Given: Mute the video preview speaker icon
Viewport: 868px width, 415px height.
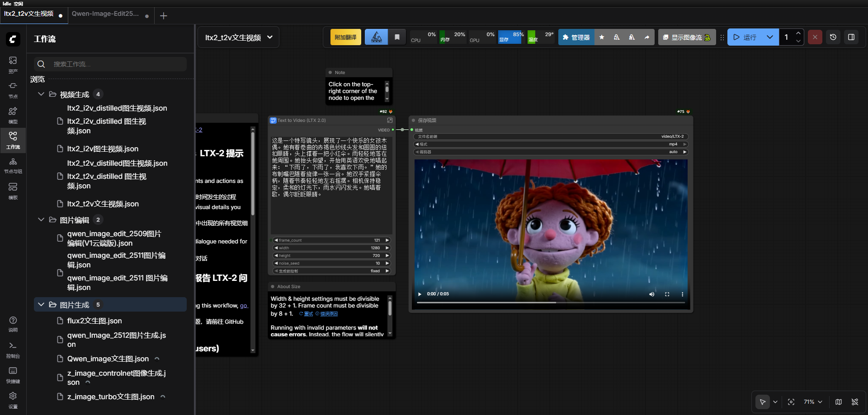Looking at the screenshot, I should pyautogui.click(x=651, y=294).
